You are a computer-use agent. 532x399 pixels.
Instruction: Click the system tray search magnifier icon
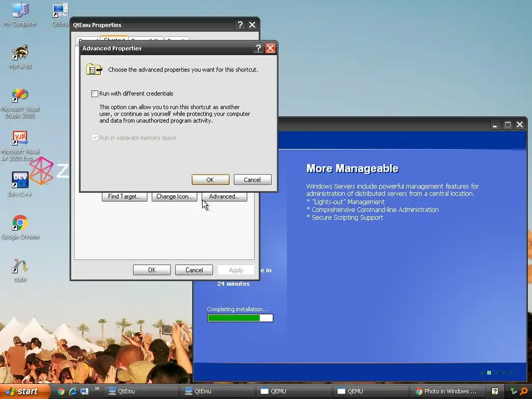tap(524, 391)
